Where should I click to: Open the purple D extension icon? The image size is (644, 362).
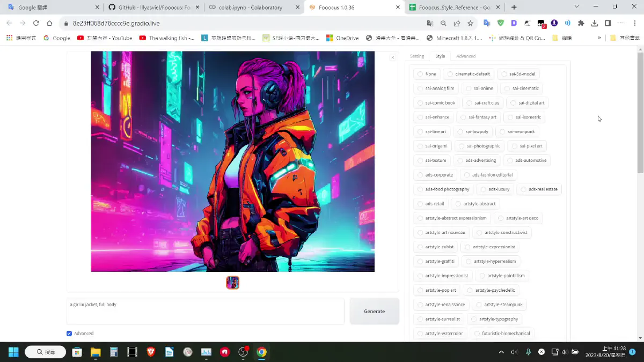click(514, 23)
